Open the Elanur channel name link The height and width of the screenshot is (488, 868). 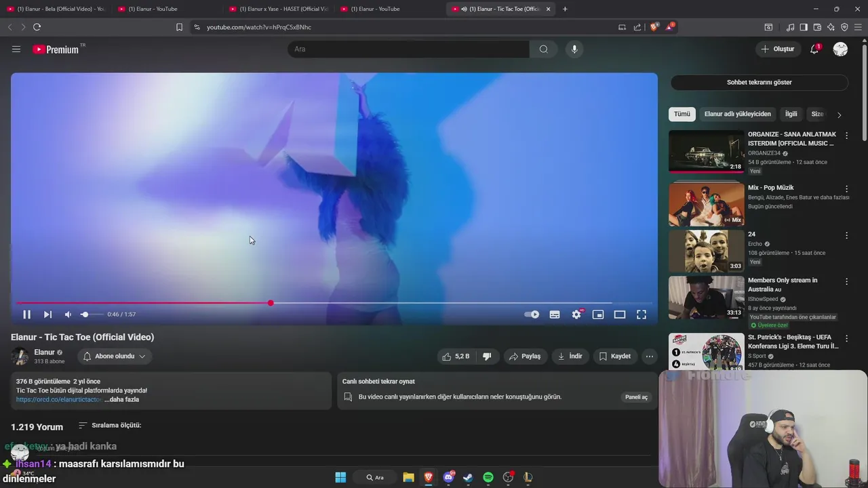(45, 352)
